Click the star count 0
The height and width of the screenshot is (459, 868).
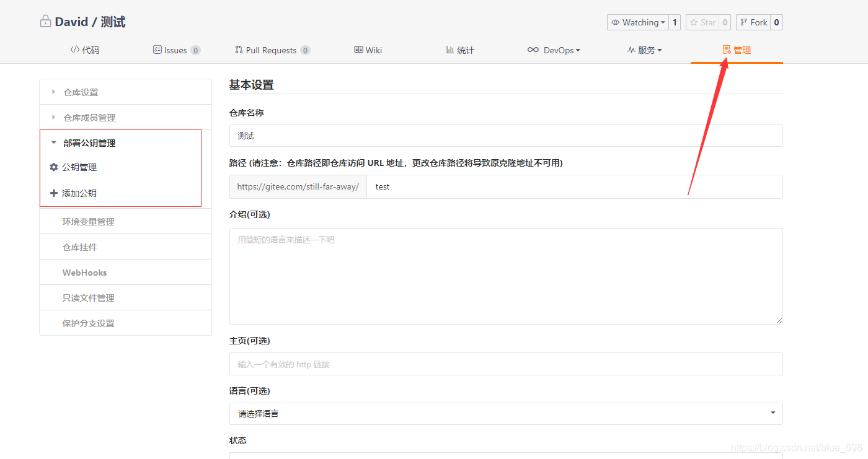(x=725, y=22)
